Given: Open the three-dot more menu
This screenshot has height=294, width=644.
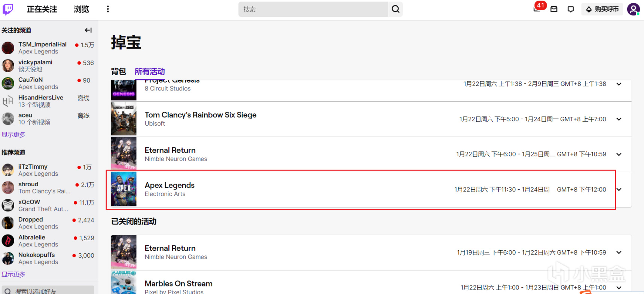Looking at the screenshot, I should pos(108,9).
